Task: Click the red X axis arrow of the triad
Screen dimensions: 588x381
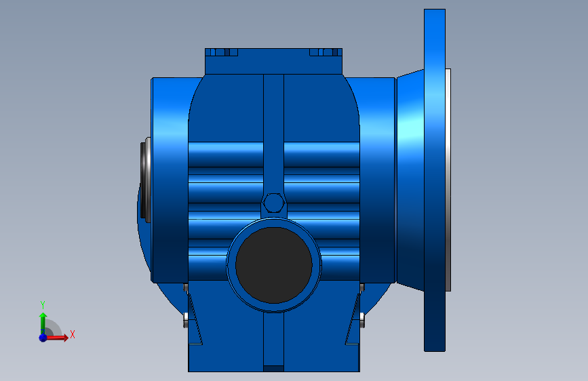Action: coord(56,338)
